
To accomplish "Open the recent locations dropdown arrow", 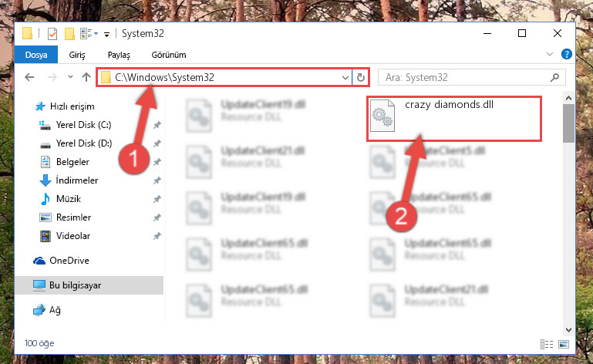I will point(70,77).
